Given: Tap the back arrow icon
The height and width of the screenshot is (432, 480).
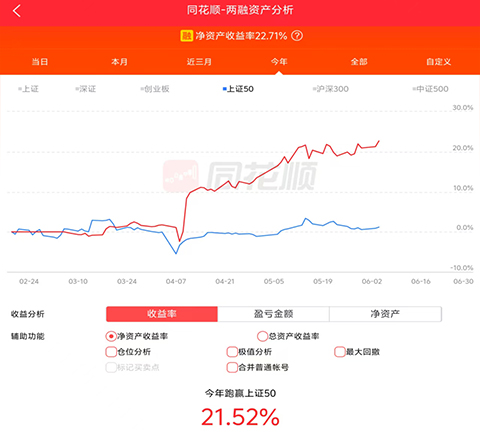Looking at the screenshot, I should tap(16, 11).
